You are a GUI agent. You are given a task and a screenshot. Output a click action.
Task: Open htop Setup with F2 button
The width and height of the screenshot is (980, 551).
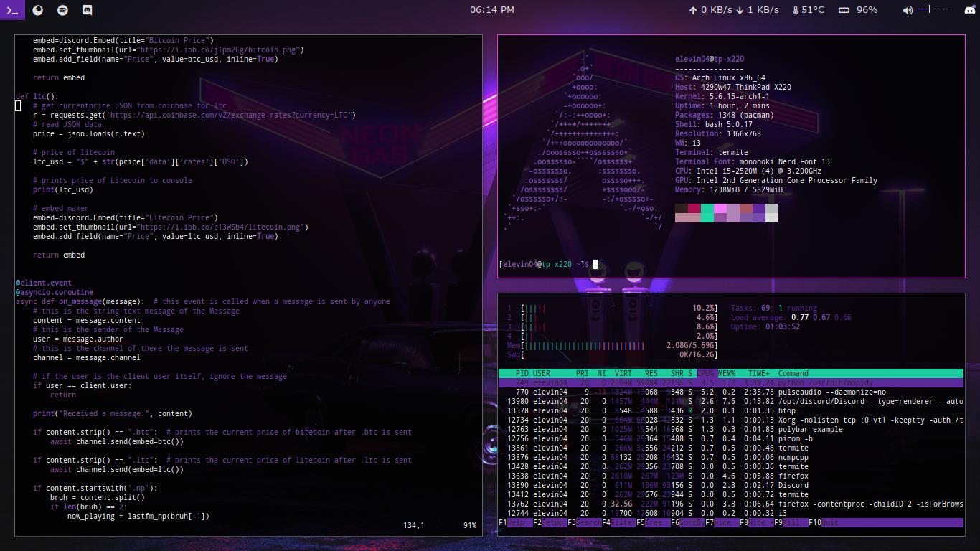pyautogui.click(x=549, y=523)
